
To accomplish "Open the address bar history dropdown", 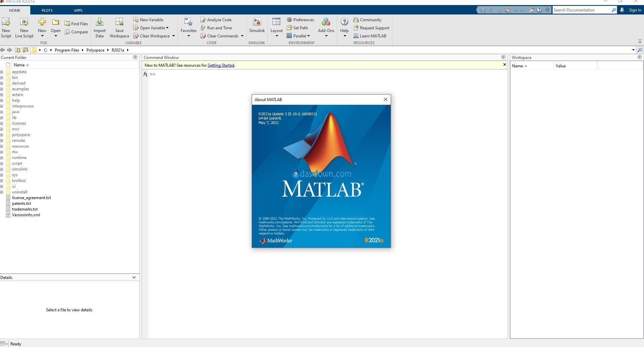I will (633, 50).
